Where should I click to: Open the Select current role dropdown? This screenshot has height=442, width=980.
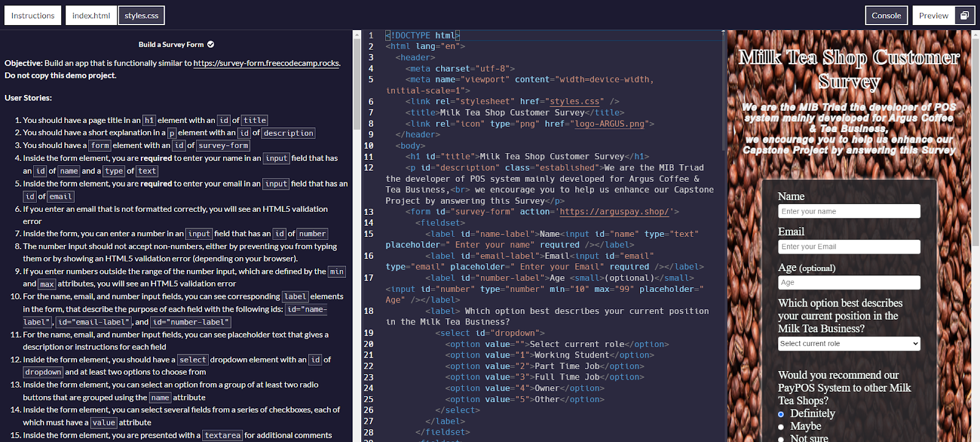coord(849,343)
